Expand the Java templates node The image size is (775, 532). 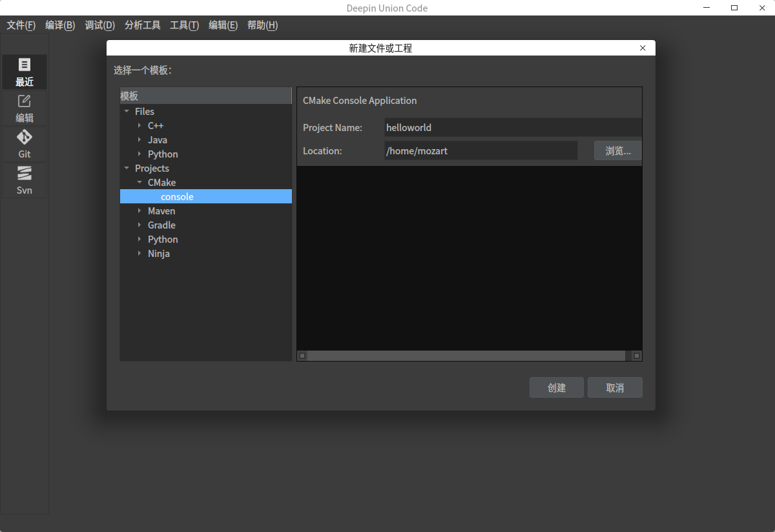click(139, 140)
